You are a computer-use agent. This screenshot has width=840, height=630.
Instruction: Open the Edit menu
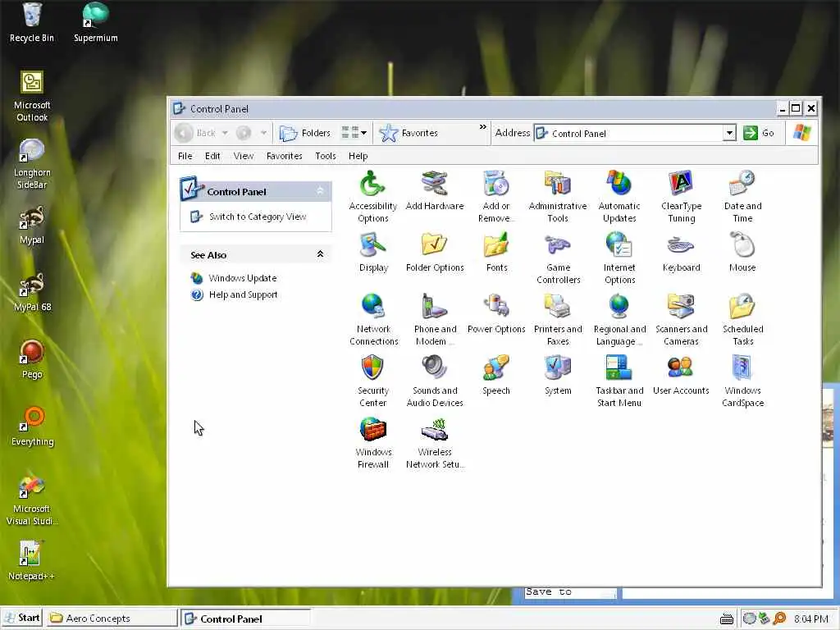click(212, 156)
